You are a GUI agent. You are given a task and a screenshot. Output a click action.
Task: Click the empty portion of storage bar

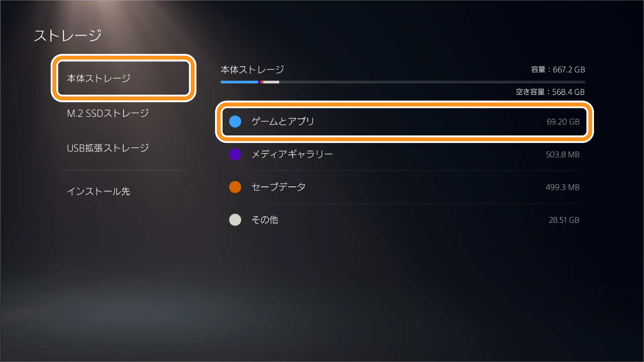coord(432,82)
